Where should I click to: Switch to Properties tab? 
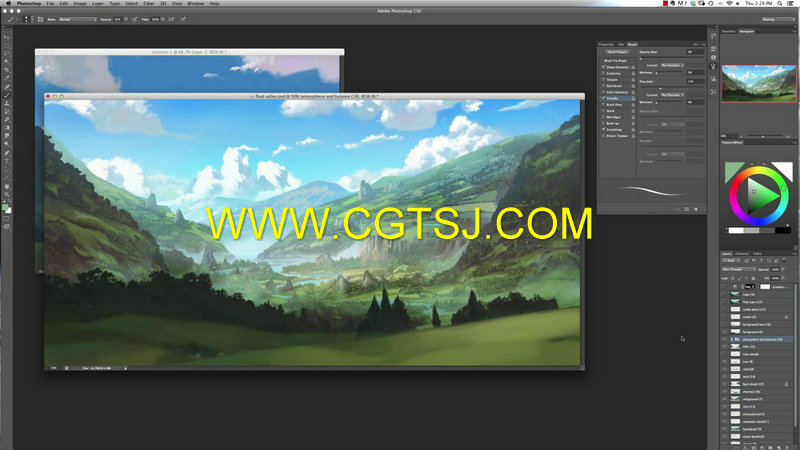[x=606, y=44]
